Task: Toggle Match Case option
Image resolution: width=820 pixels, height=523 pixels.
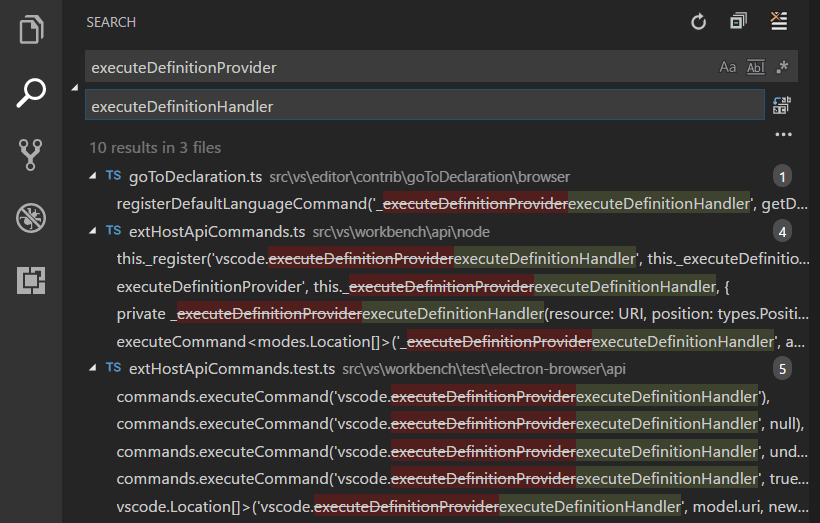Action: coord(728,68)
